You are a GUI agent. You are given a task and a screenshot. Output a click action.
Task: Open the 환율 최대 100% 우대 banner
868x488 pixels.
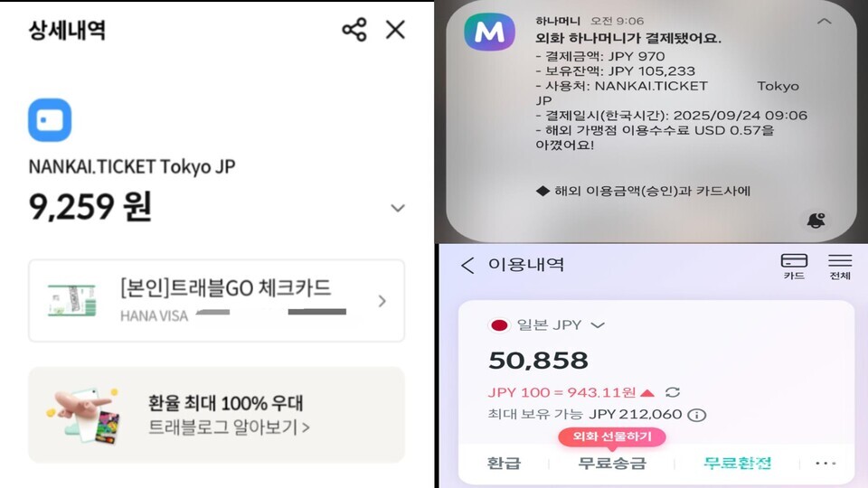pos(216,415)
